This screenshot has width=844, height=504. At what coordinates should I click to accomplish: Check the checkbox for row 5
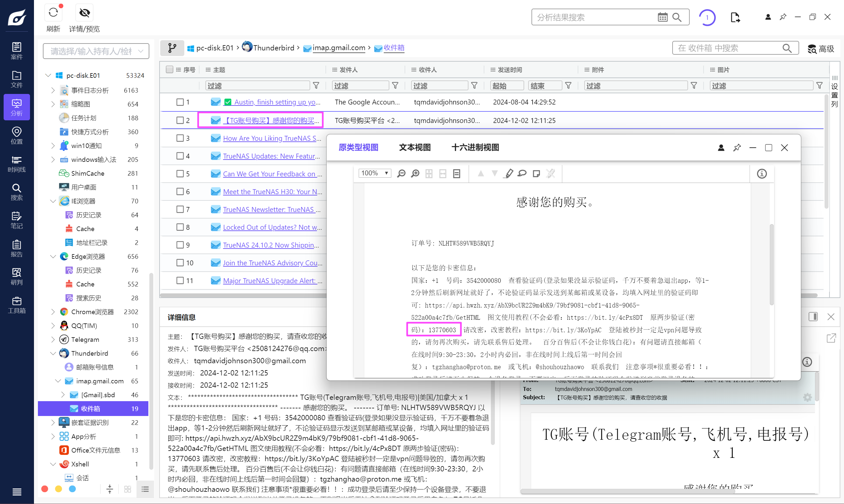(x=180, y=174)
